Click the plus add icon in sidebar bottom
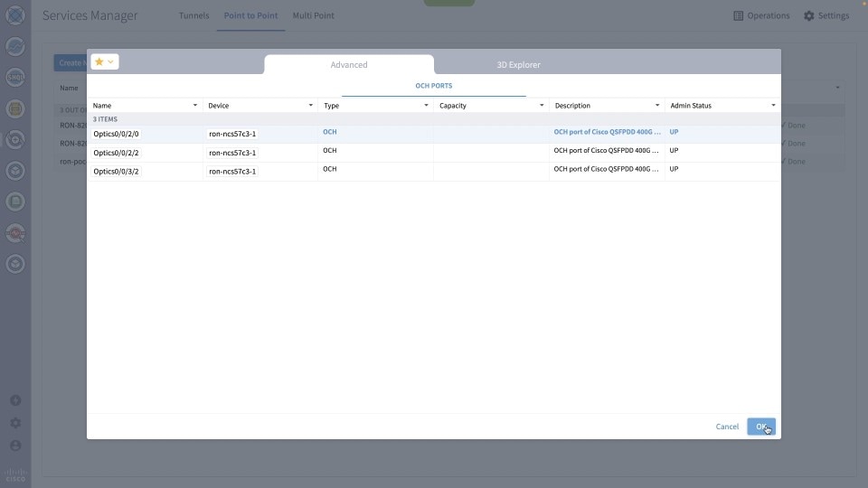868x488 pixels. click(15, 400)
